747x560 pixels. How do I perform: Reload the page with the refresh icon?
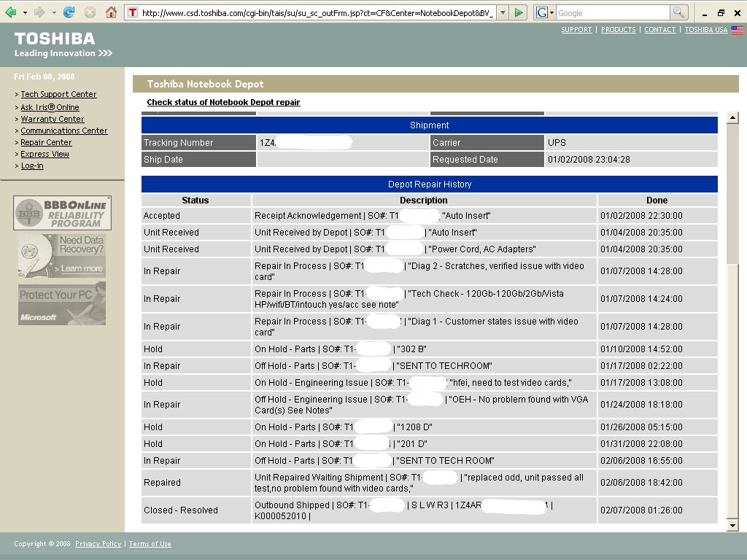[69, 12]
